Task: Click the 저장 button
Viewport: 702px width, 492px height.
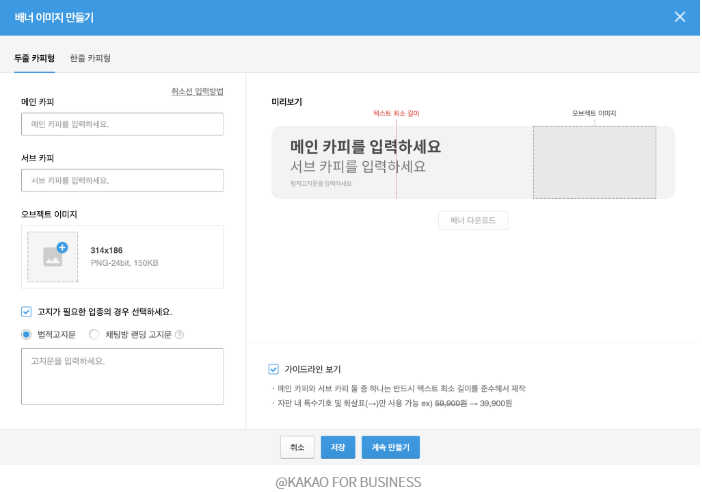Action: pyautogui.click(x=338, y=447)
